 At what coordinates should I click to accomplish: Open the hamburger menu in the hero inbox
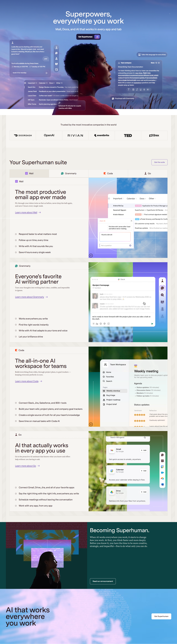[x=25, y=83]
